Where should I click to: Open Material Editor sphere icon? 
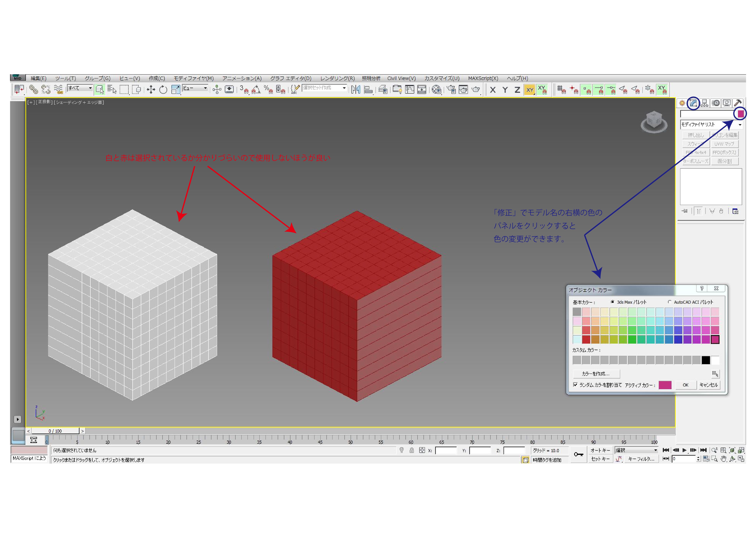[436, 90]
